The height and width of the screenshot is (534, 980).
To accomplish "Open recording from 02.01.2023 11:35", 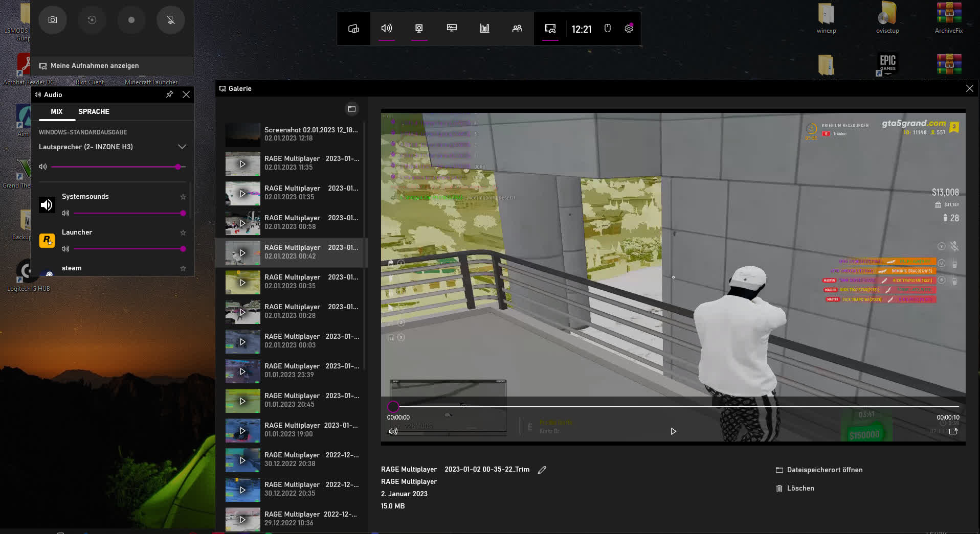I will click(x=292, y=164).
